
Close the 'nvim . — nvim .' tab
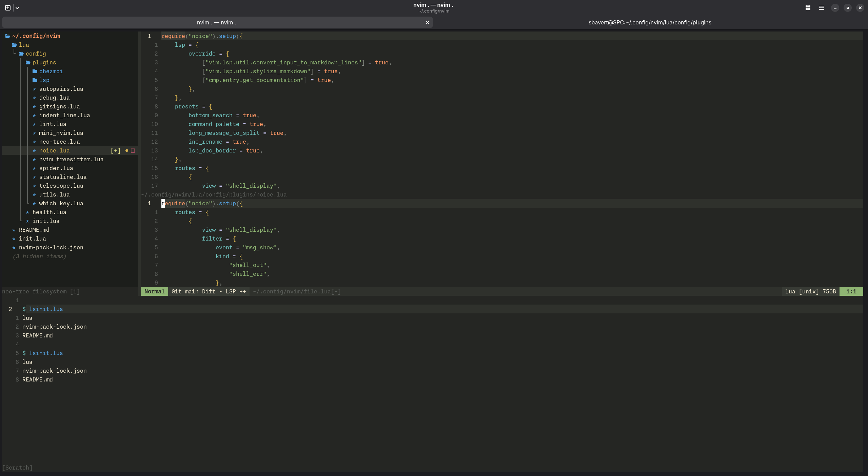428,22
